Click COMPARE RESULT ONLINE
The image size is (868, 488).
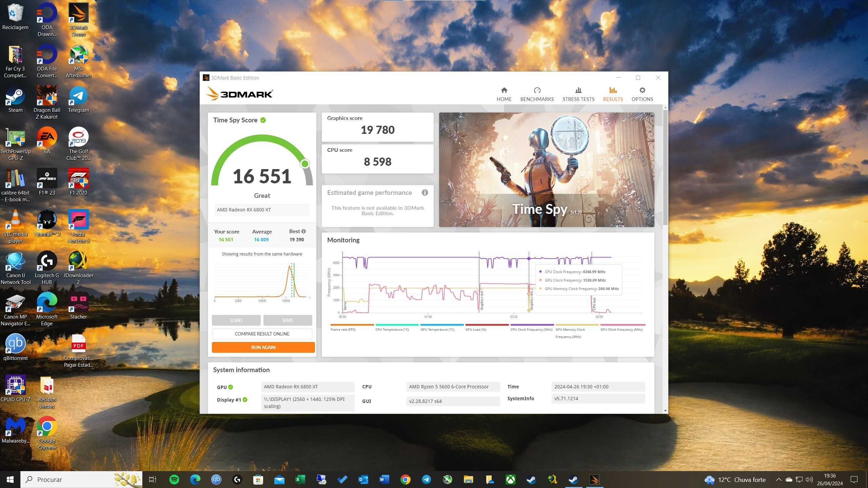tap(262, 334)
